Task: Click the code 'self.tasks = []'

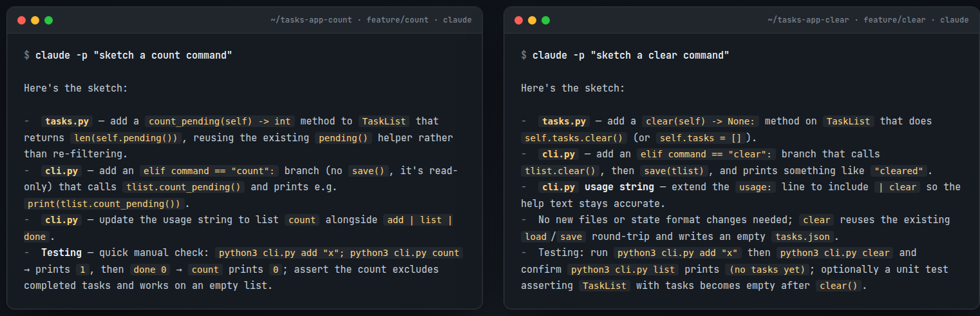Action: [x=701, y=138]
